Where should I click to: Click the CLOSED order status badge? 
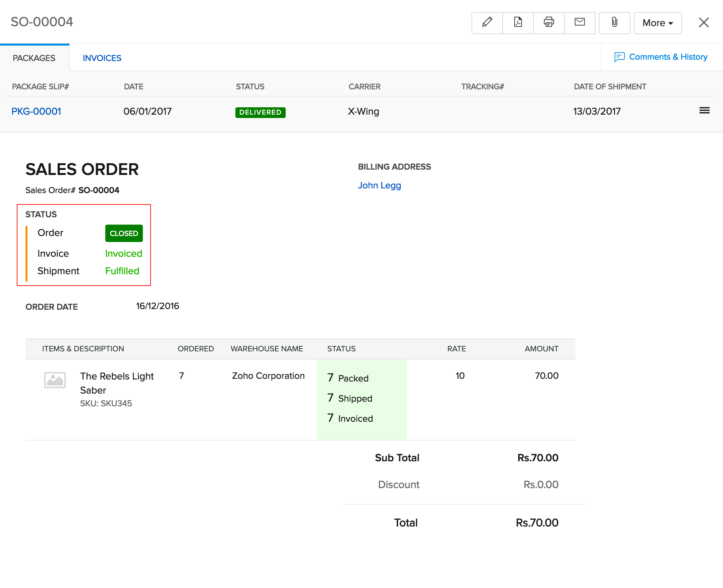[124, 233]
